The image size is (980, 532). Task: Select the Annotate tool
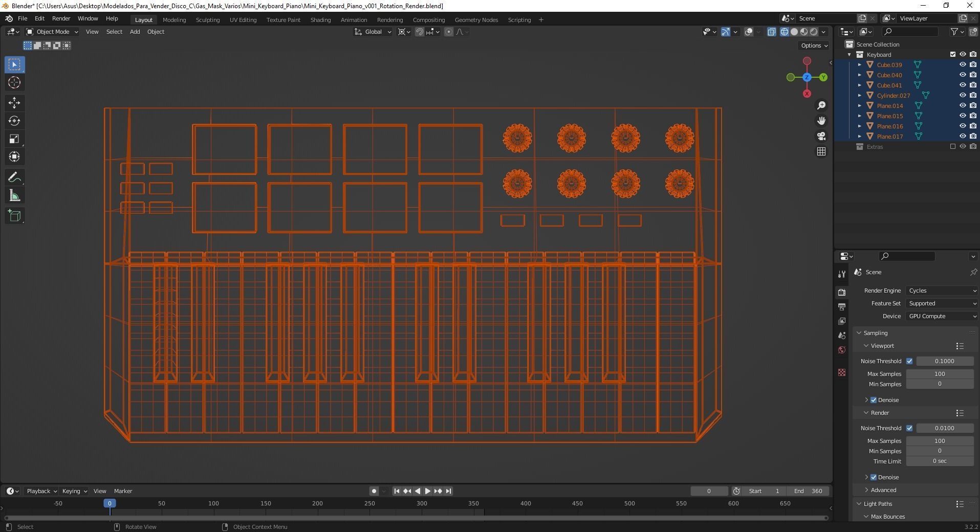point(14,178)
